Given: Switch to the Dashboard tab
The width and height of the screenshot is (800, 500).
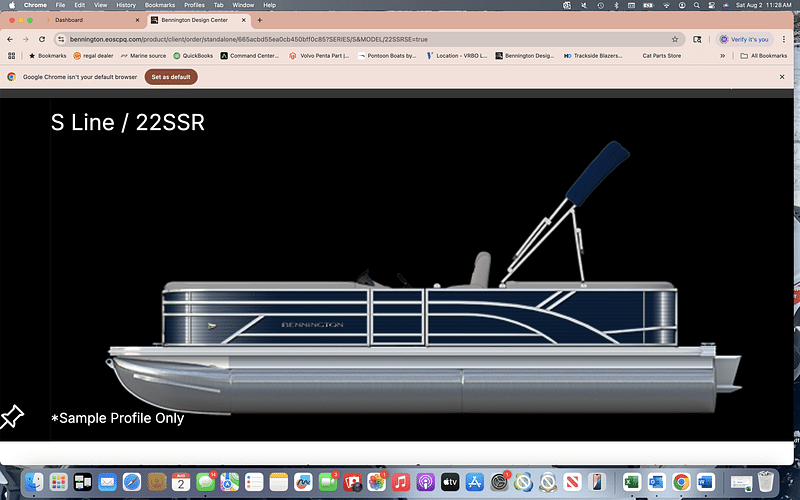Looking at the screenshot, I should pos(68,20).
